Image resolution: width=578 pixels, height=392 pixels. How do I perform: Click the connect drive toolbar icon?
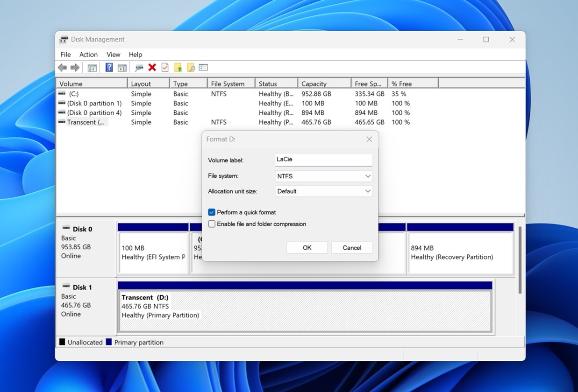tap(139, 68)
